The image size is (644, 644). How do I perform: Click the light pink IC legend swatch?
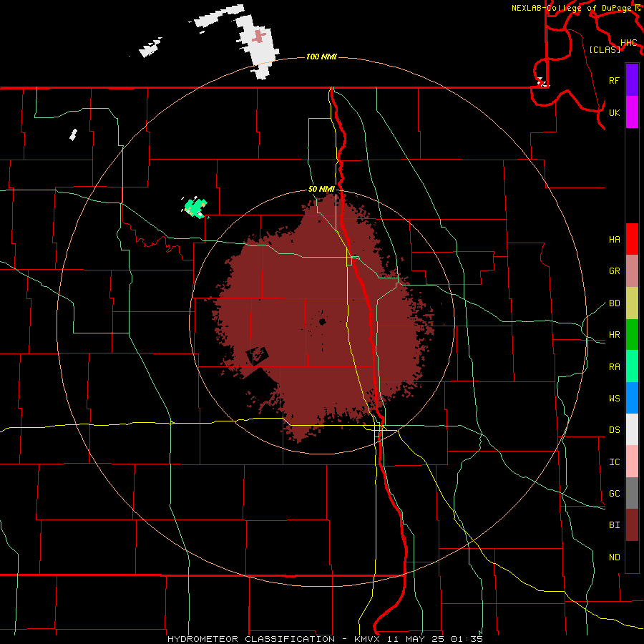point(632,462)
